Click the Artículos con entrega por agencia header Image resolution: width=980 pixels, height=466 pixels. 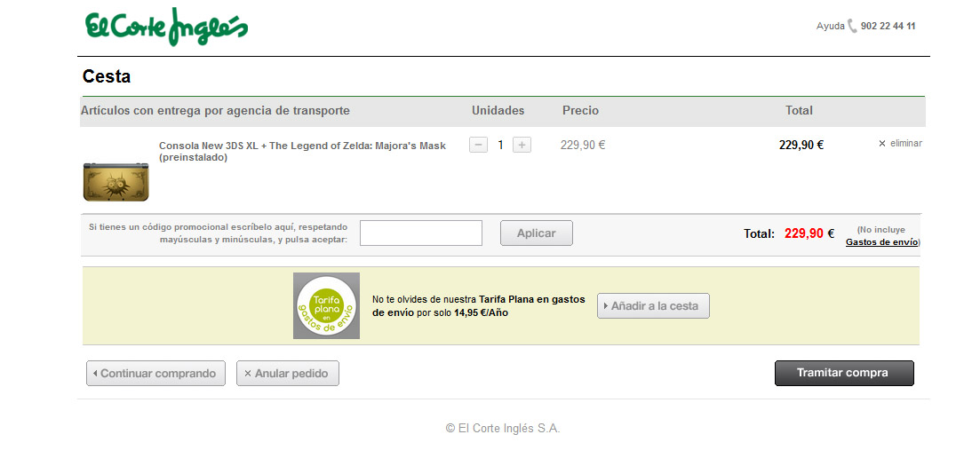(x=216, y=111)
